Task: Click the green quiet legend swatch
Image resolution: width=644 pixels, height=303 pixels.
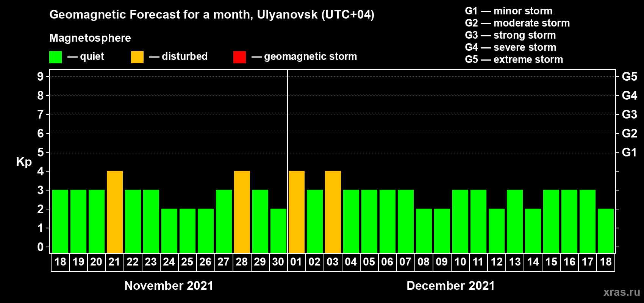Action: coord(56,57)
